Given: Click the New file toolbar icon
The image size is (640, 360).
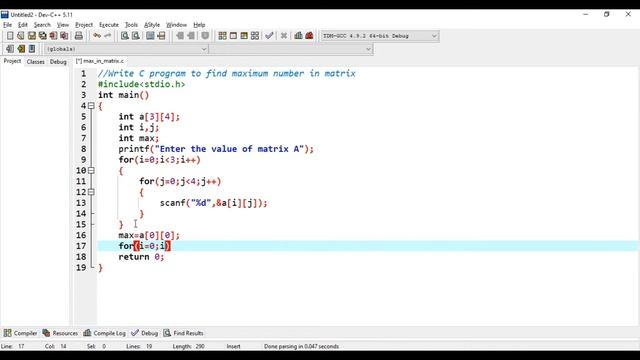Looking at the screenshot, I should pyautogui.click(x=10, y=36).
